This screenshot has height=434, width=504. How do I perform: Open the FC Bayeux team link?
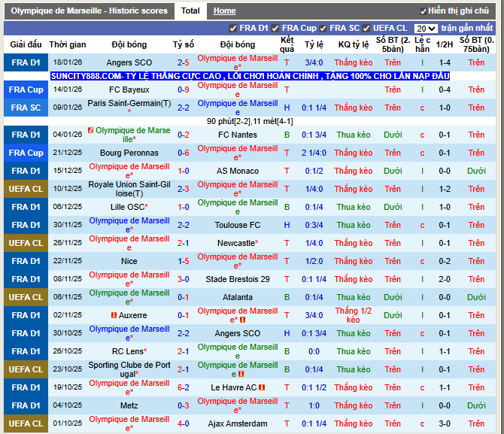tap(129, 90)
